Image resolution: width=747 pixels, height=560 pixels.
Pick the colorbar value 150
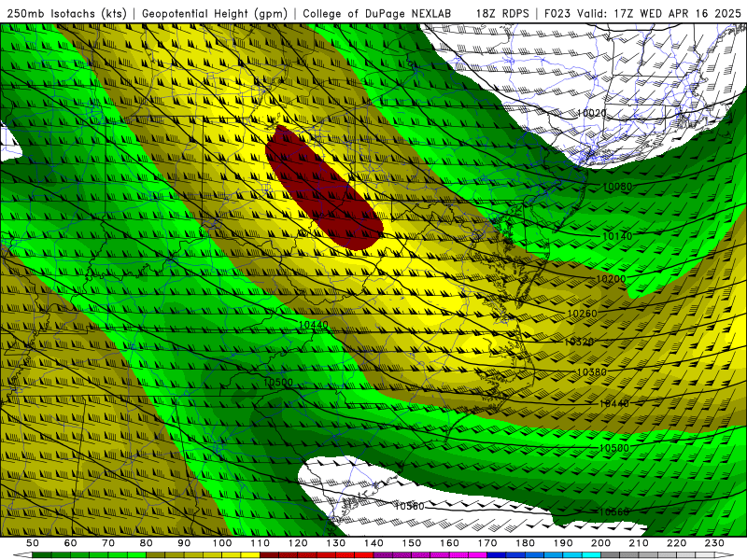coord(412,543)
